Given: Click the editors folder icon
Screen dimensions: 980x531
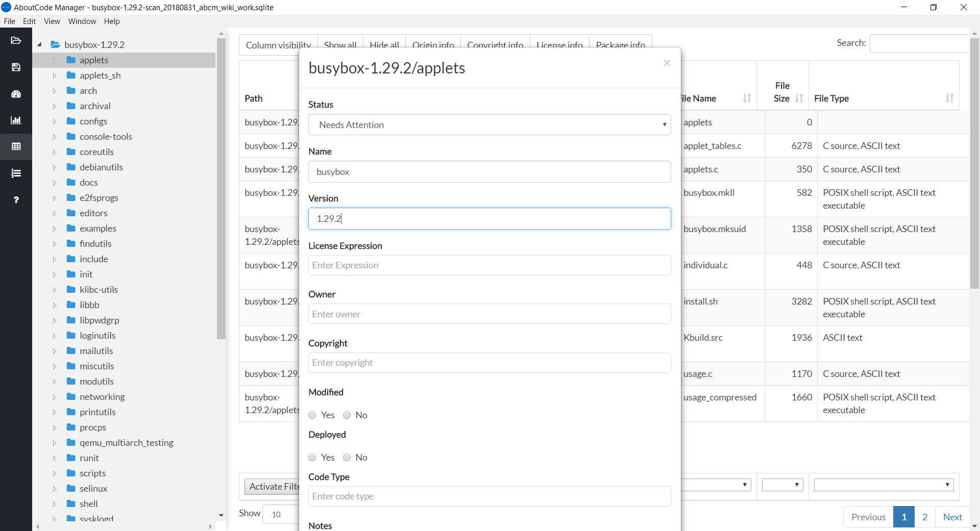Looking at the screenshot, I should tap(71, 213).
